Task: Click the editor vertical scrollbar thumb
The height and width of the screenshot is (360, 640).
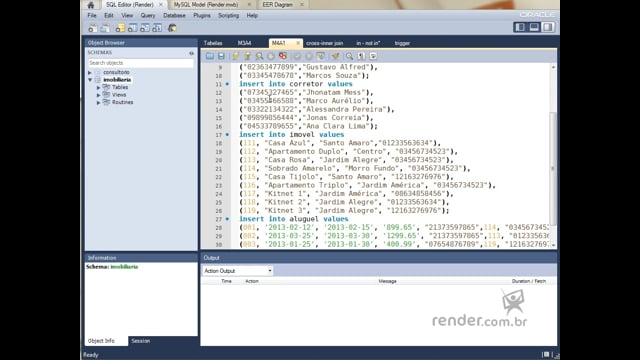Action: click(x=553, y=168)
